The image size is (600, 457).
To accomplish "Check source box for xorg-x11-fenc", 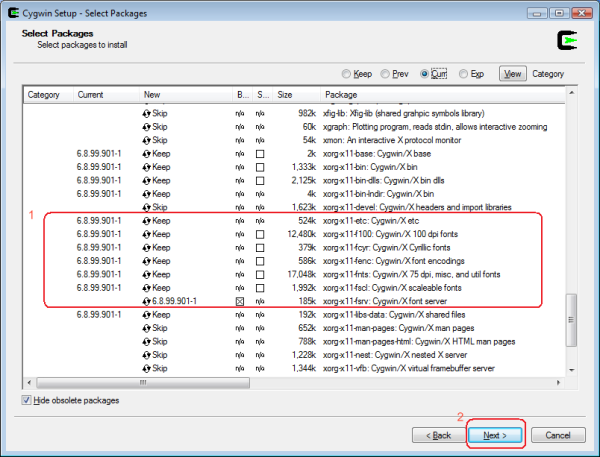I will [260, 261].
